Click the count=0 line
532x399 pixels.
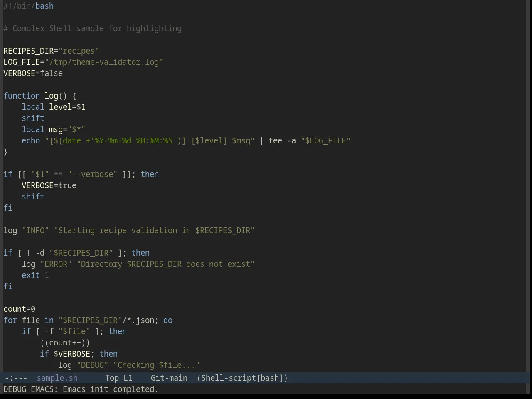point(20,309)
